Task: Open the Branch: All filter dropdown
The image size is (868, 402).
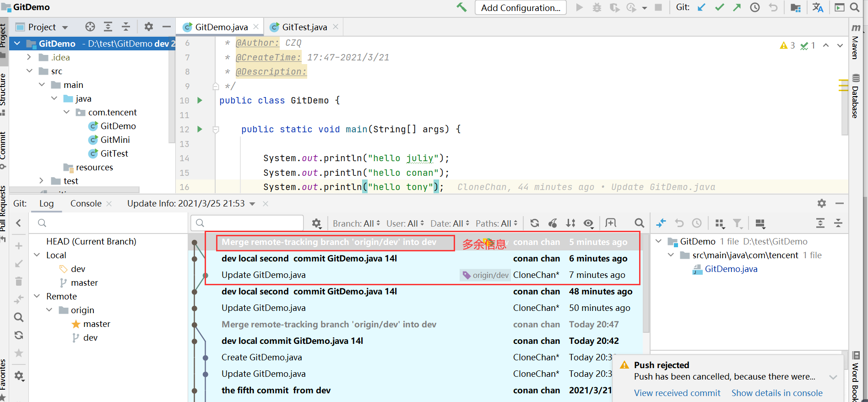Action: tap(356, 223)
